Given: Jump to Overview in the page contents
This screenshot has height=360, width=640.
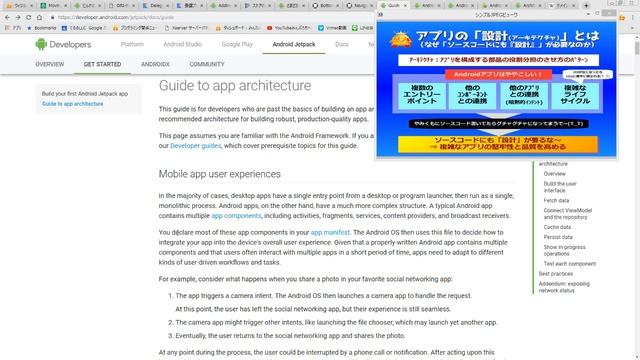Looking at the screenshot, I should pos(554,174).
